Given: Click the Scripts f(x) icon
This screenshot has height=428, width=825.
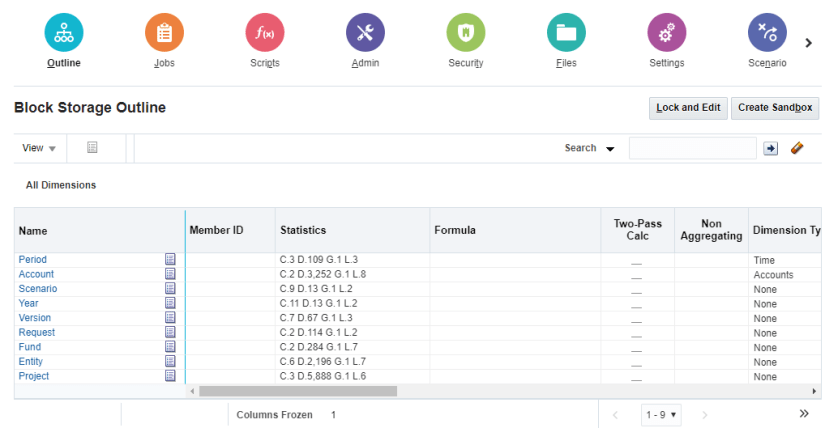Looking at the screenshot, I should tap(265, 33).
